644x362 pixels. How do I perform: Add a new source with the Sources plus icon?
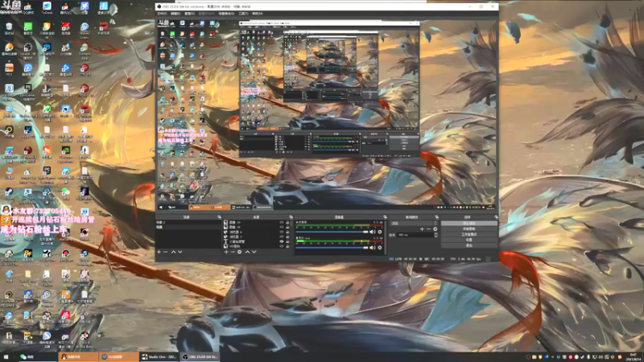coord(226,252)
